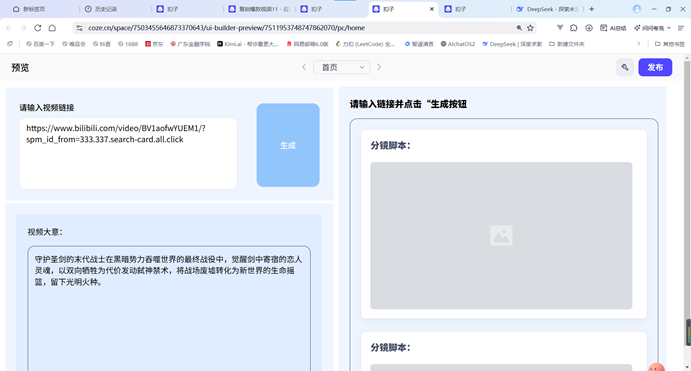Viewport: 691px width, 371px height.
Task: Go to previous preview page chevron
Action: [304, 67]
